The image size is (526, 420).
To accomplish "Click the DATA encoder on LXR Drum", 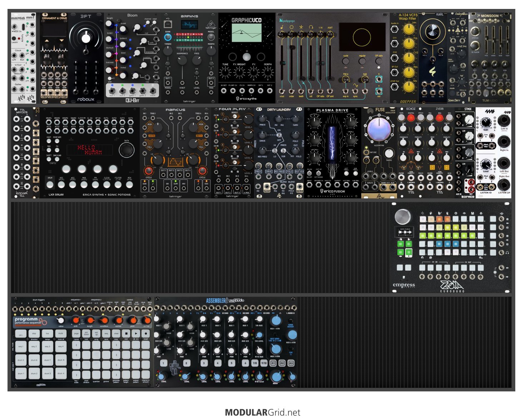I will point(126,150).
